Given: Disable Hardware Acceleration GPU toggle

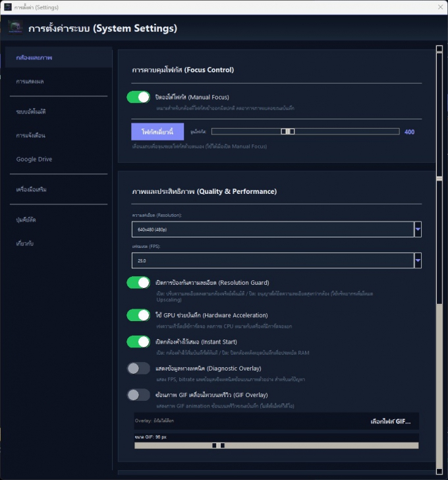Looking at the screenshot, I should 138,315.
